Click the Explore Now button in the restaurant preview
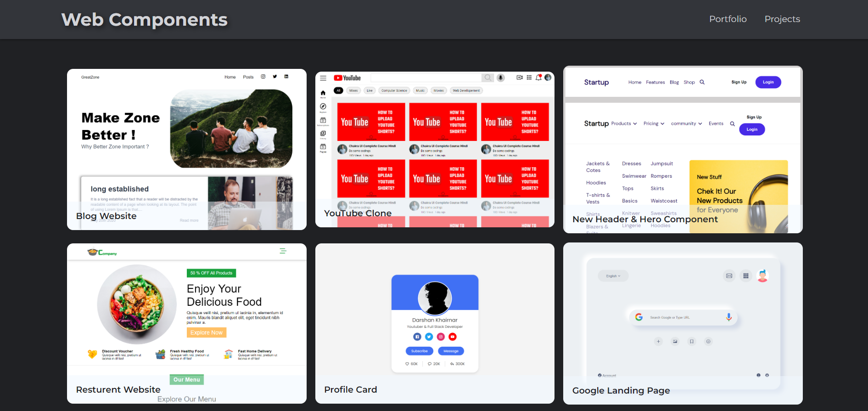This screenshot has height=411, width=868. click(x=207, y=332)
